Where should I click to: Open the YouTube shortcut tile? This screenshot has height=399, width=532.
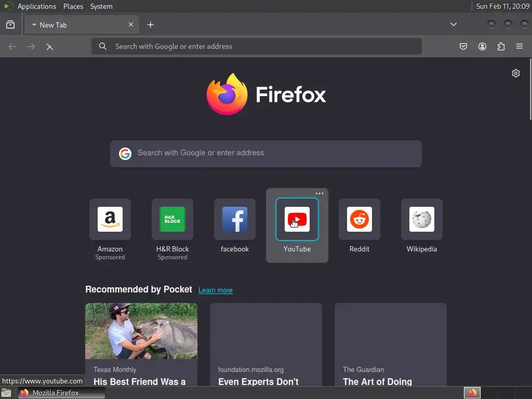[297, 219]
